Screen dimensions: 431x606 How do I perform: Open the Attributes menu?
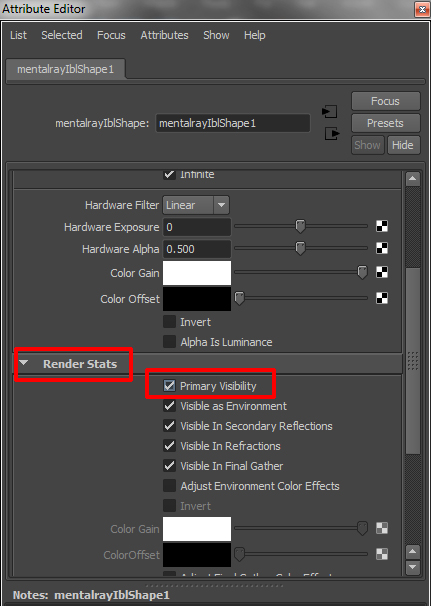pos(164,35)
